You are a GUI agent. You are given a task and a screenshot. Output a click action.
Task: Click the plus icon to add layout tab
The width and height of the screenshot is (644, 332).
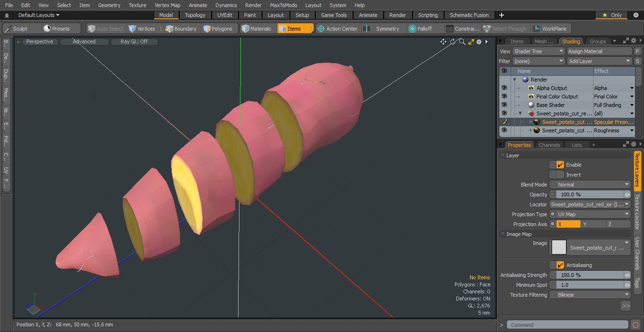pyautogui.click(x=501, y=15)
